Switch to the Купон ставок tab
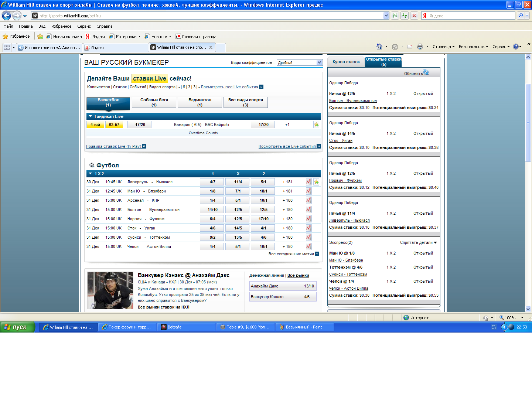This screenshot has width=532, height=419. [346, 62]
